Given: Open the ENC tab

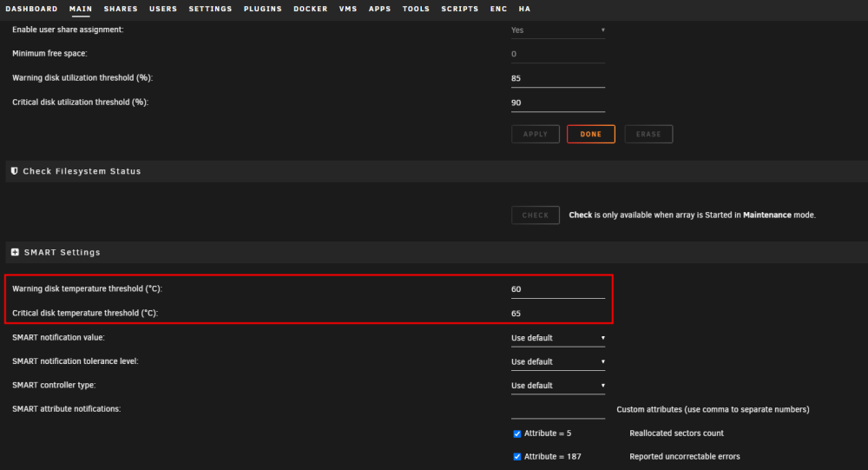Looking at the screenshot, I should tap(499, 9).
